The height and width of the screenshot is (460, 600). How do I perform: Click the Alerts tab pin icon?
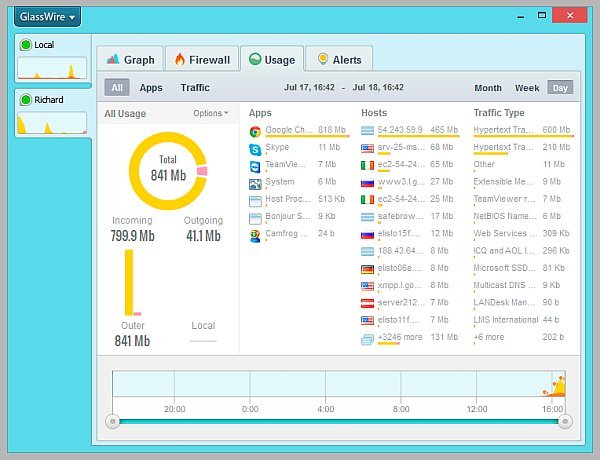pos(323,59)
